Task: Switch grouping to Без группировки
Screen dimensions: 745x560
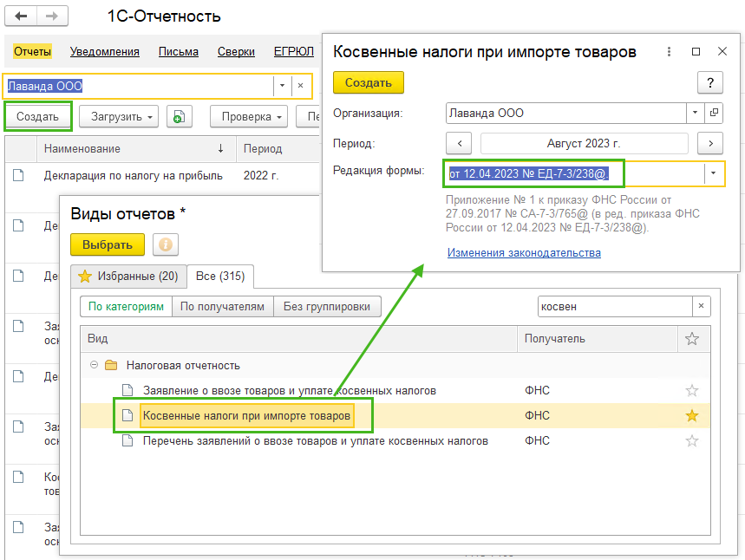Action: click(327, 306)
